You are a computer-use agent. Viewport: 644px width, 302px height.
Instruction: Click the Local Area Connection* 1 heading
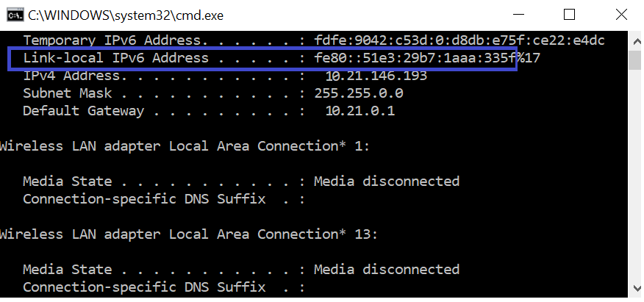click(185, 146)
